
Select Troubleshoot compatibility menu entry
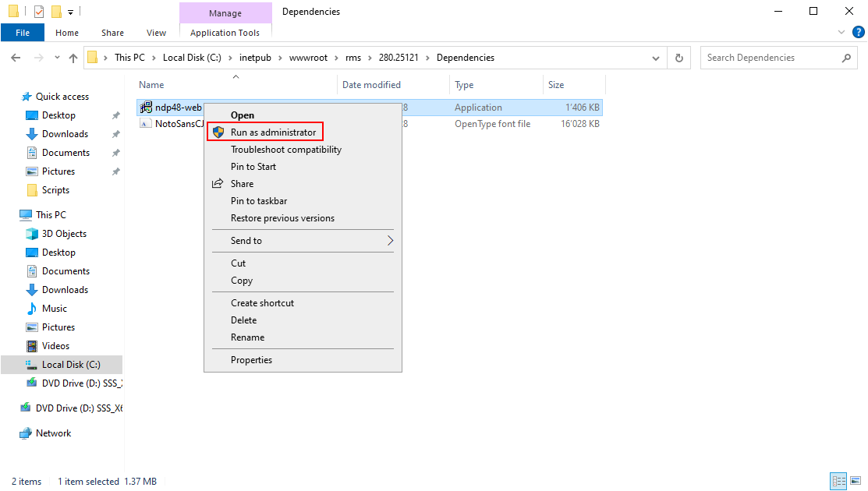tap(303, 150)
